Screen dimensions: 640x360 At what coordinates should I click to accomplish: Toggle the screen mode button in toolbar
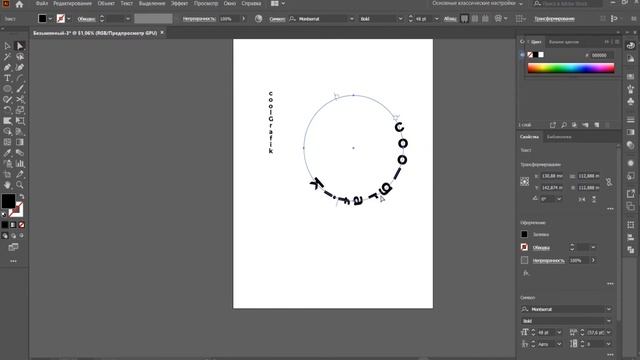pos(13,247)
